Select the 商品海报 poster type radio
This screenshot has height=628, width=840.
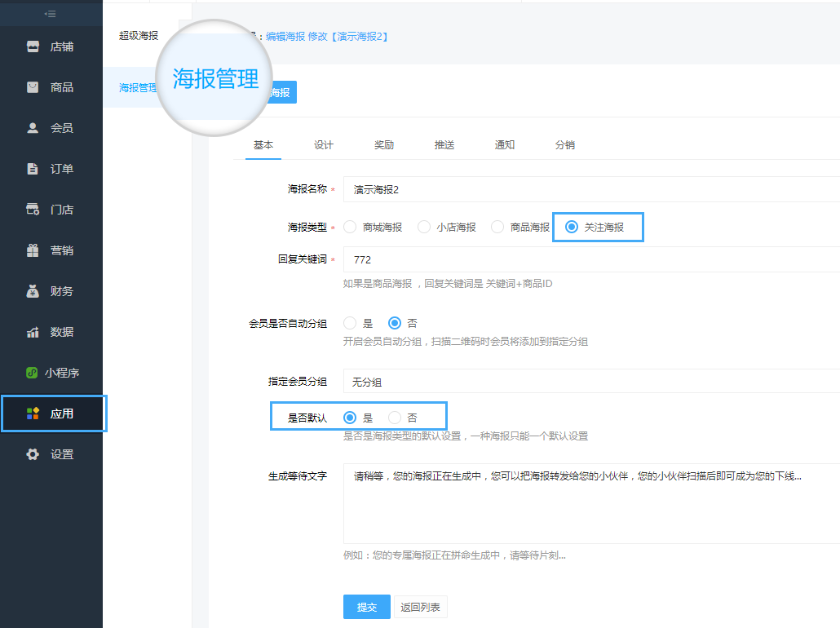497,228
